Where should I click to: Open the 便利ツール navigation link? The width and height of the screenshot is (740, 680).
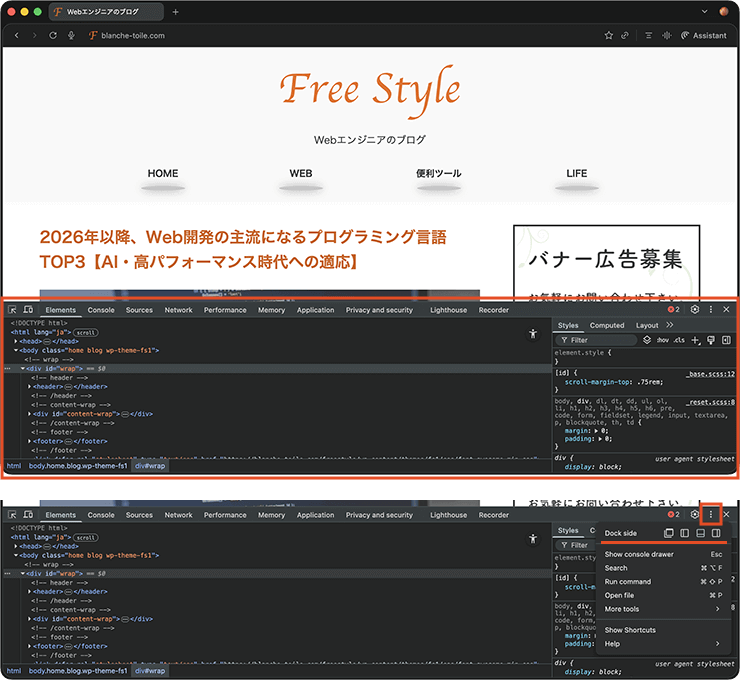point(438,173)
